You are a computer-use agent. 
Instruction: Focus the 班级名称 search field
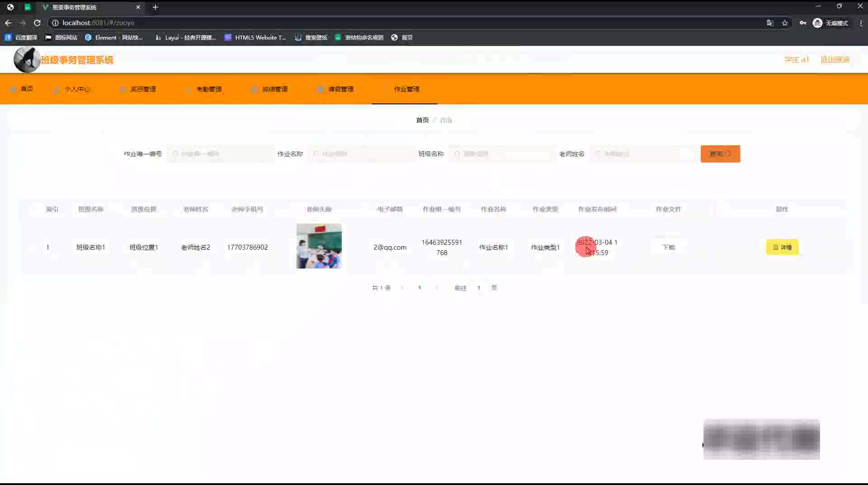pos(503,154)
